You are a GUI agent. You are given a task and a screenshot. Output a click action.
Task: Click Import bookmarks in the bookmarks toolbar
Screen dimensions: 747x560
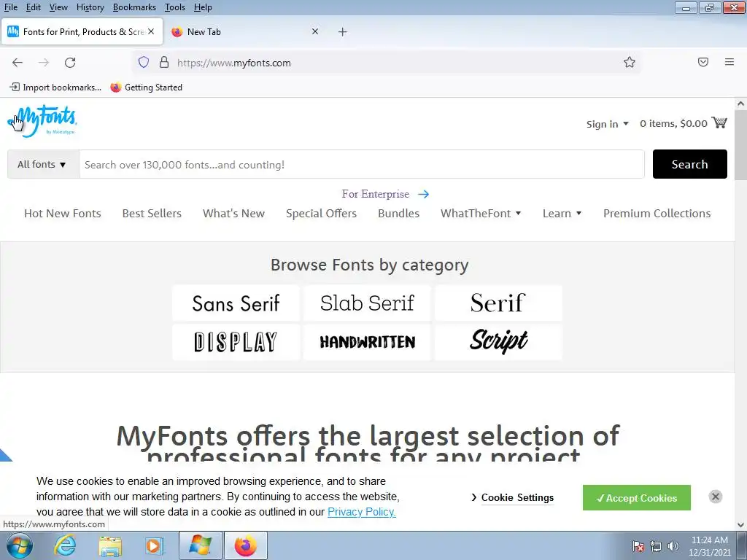coord(55,87)
